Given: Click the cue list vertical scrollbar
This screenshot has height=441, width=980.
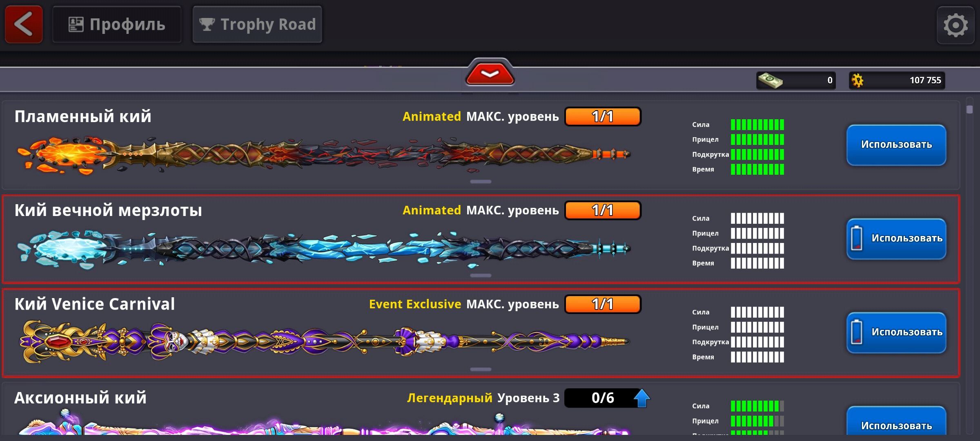Looking at the screenshot, I should (970, 265).
